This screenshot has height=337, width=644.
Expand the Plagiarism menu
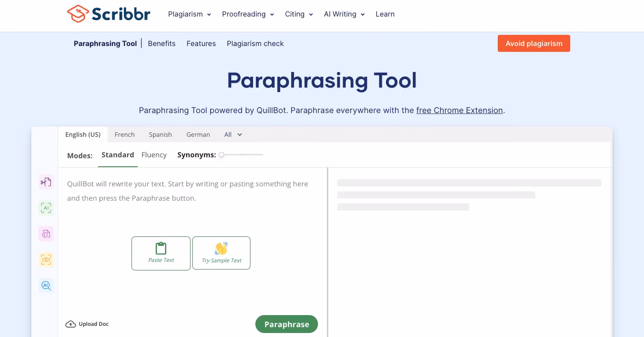[x=190, y=14]
